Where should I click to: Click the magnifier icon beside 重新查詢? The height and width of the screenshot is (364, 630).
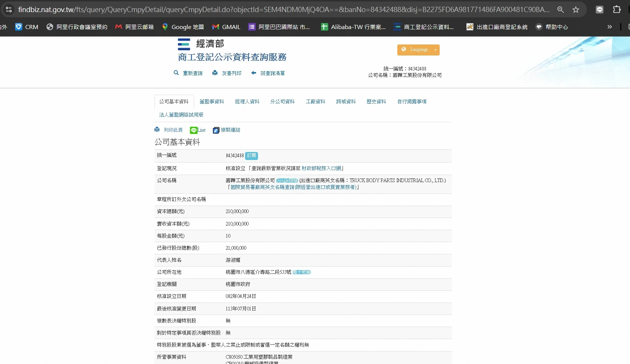[176, 73]
